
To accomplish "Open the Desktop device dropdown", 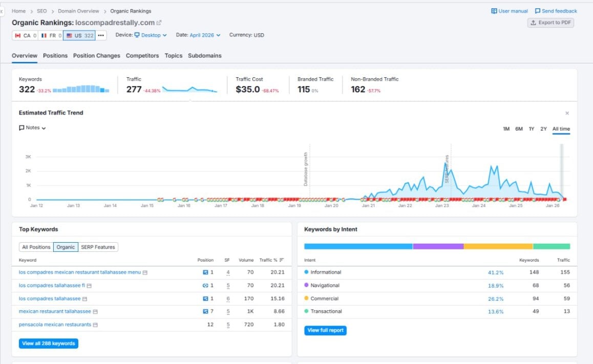I will click(151, 35).
